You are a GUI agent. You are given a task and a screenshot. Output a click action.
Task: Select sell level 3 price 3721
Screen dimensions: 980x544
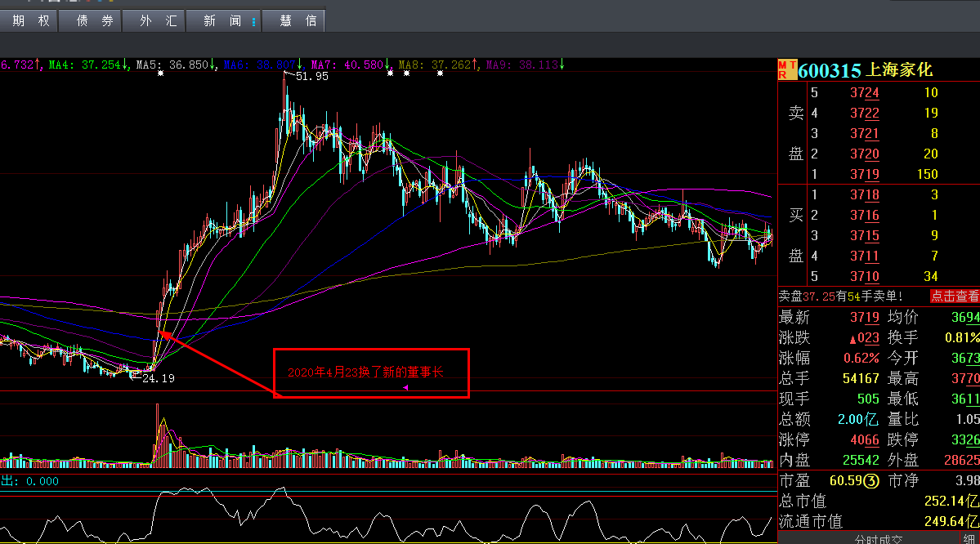click(865, 134)
